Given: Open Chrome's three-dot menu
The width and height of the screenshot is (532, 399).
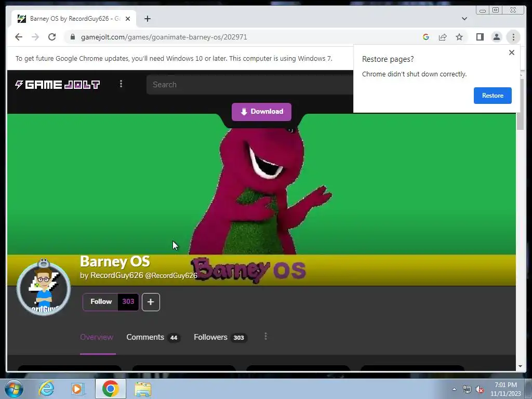Looking at the screenshot, I should (513, 37).
